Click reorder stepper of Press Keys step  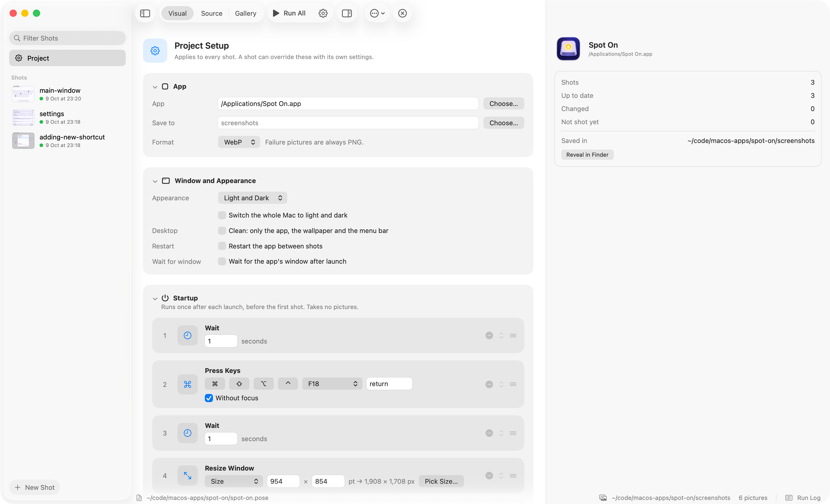tap(501, 384)
